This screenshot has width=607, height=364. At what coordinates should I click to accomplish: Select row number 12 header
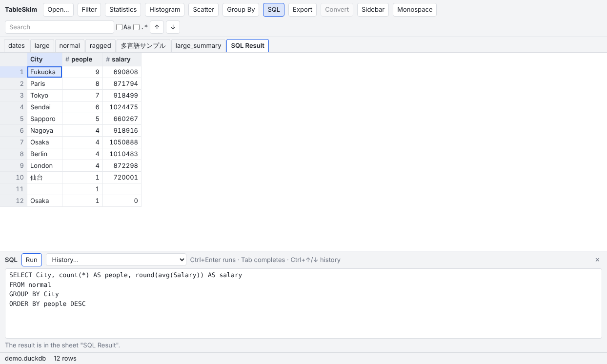click(14, 201)
